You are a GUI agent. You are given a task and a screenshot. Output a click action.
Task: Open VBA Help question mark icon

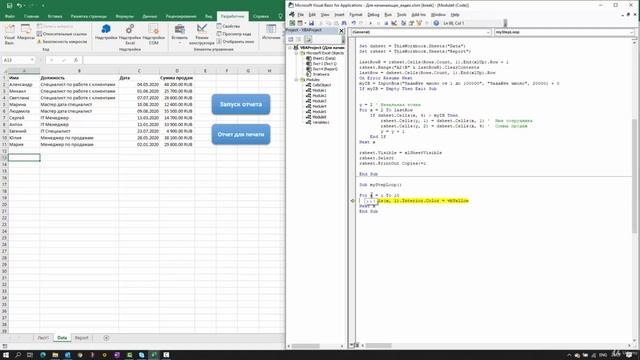[x=436, y=23]
